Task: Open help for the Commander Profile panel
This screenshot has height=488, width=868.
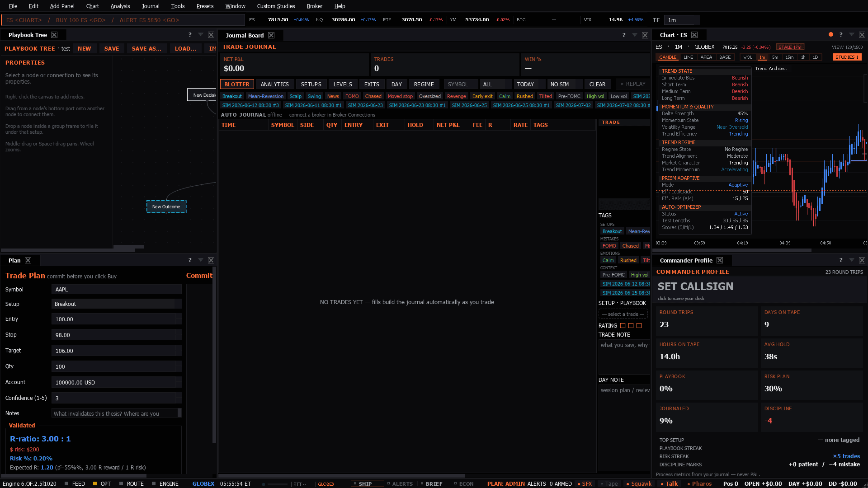Action: (841, 260)
